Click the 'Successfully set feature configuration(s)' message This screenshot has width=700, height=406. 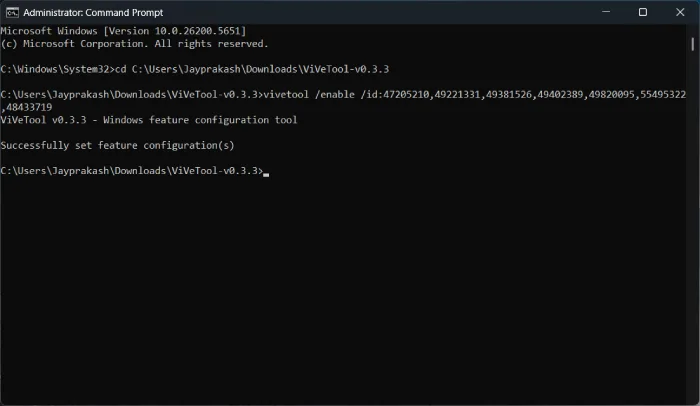click(117, 146)
